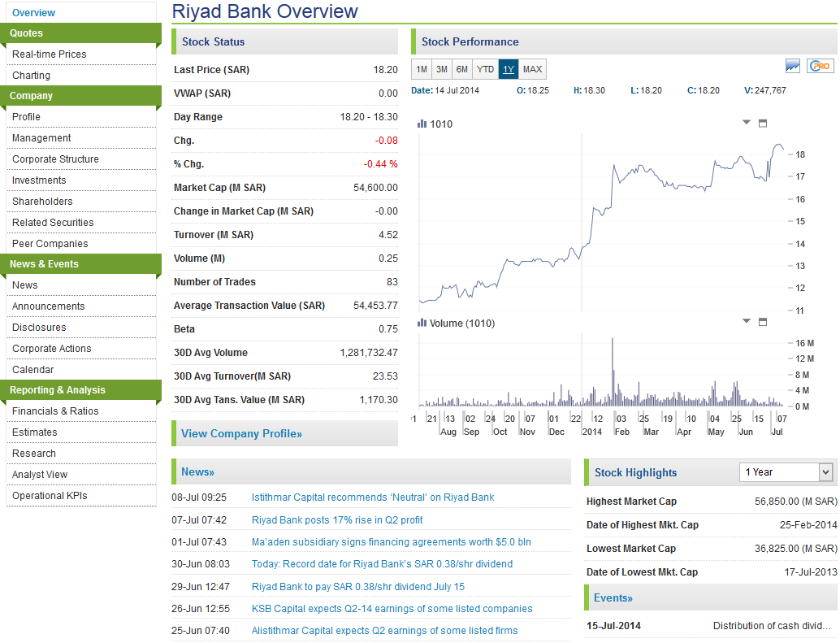Read Istithmar Capital recommends 'Neutral' news
Image resolution: width=840 pixels, height=643 pixels.
pos(373,497)
